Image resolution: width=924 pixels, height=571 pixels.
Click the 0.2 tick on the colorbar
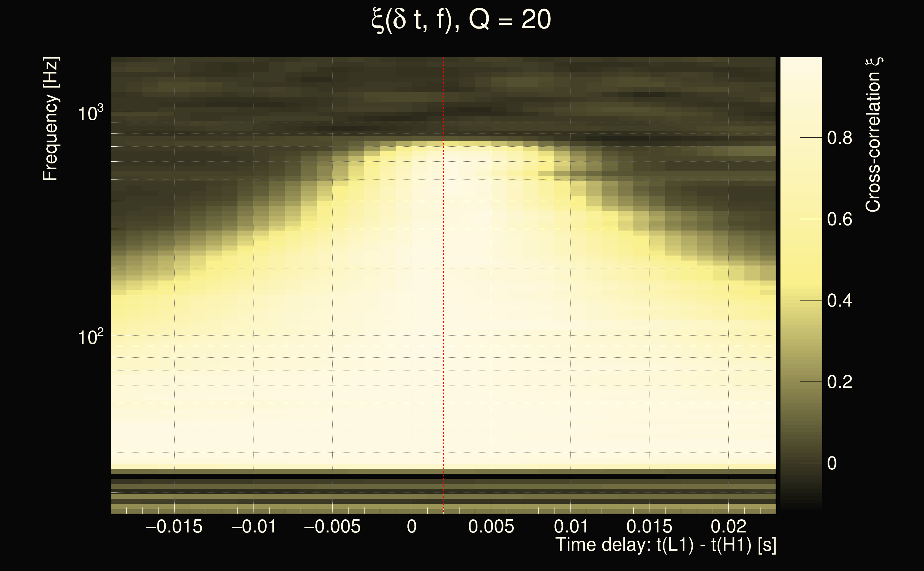click(839, 382)
